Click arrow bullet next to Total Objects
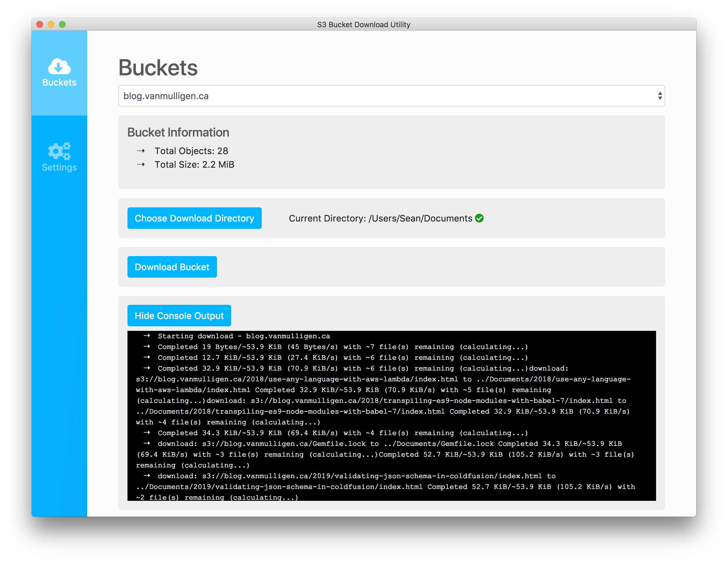This screenshot has width=728, height=562. coord(141,151)
